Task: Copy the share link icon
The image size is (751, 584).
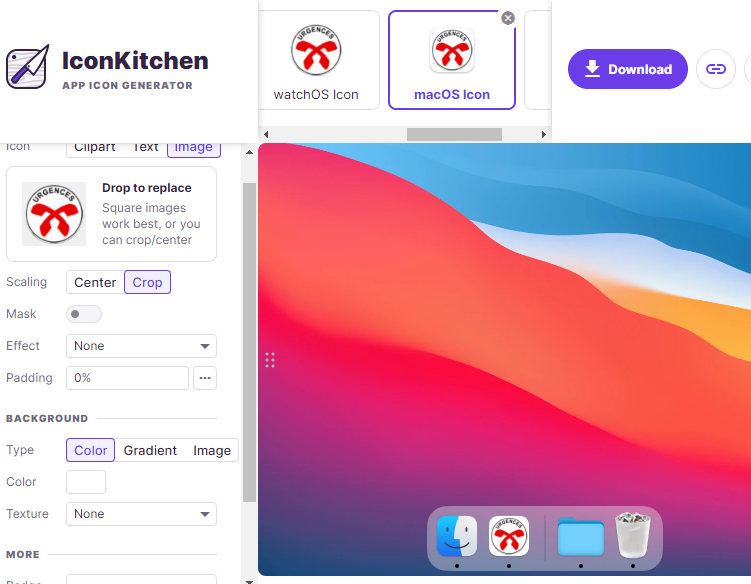Action: click(716, 69)
